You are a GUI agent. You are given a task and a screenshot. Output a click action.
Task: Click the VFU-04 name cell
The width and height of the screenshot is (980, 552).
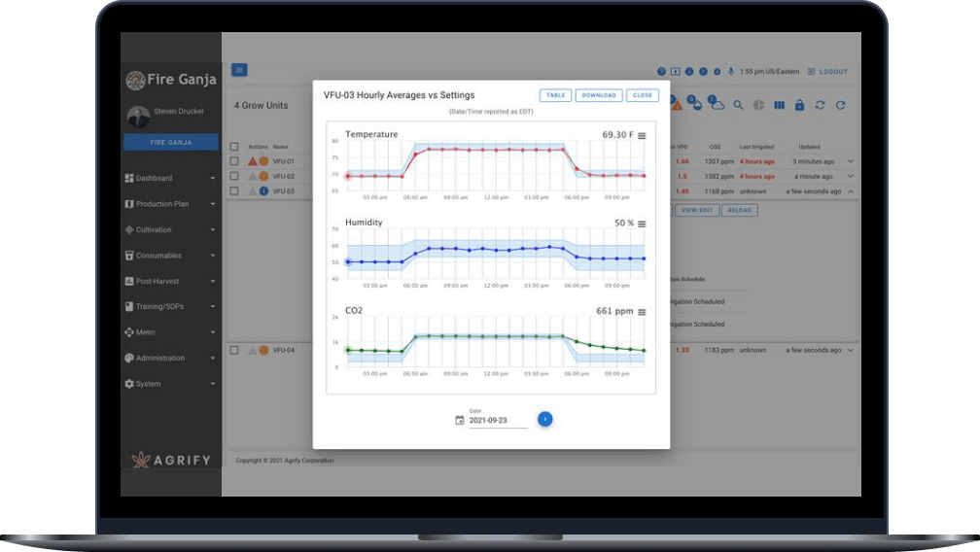[x=283, y=350]
